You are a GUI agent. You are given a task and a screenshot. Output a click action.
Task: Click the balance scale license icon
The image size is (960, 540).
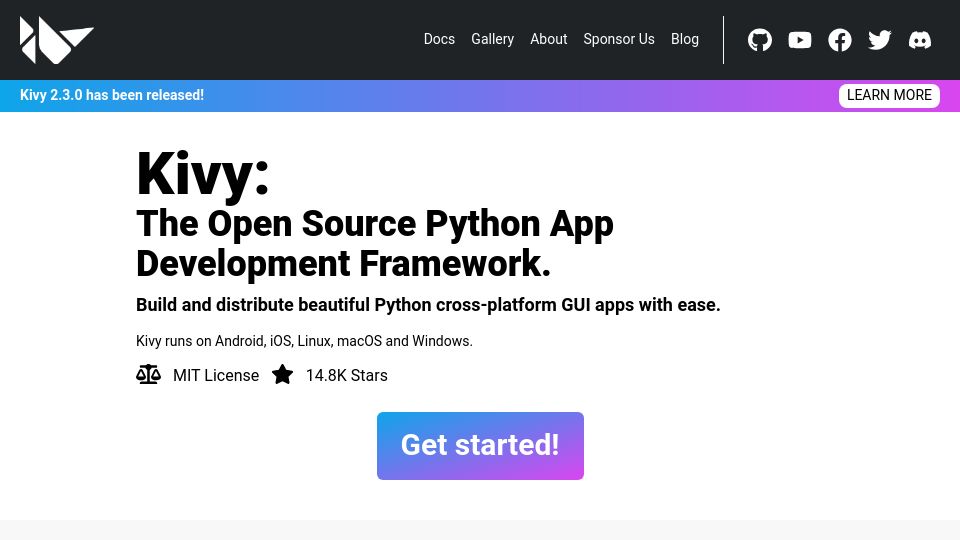[148, 375]
